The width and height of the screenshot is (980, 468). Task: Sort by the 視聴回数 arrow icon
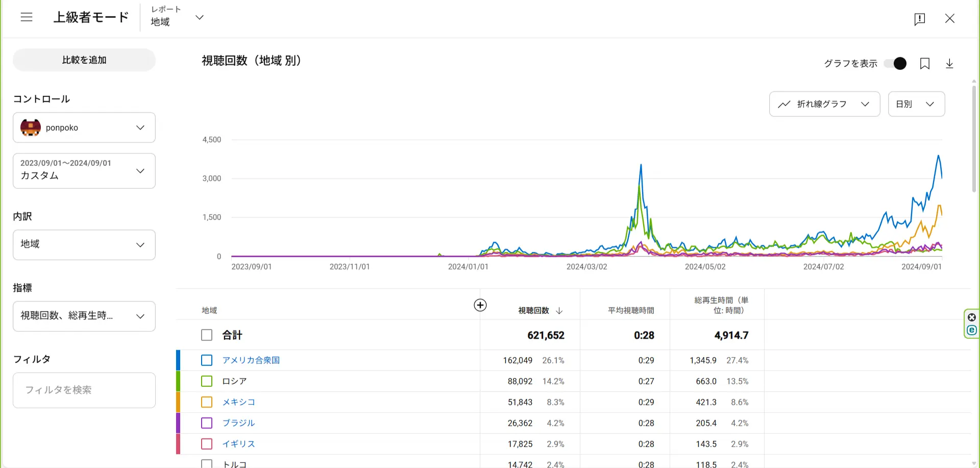pyautogui.click(x=559, y=311)
